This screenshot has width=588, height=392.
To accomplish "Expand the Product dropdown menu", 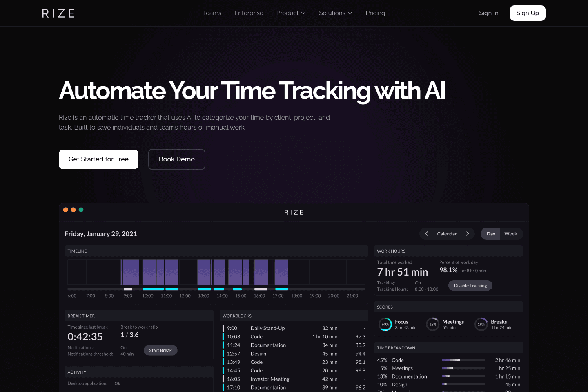I will click(291, 13).
